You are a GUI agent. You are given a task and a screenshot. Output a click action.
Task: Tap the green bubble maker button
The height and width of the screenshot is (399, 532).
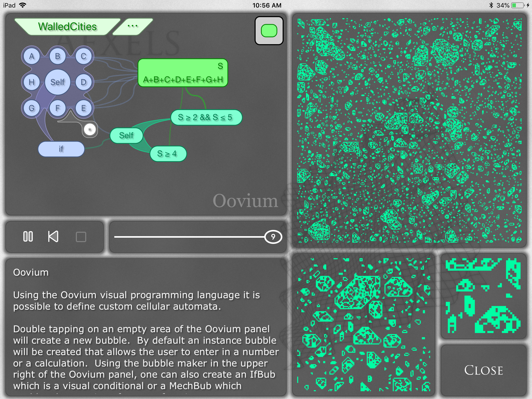(x=269, y=31)
